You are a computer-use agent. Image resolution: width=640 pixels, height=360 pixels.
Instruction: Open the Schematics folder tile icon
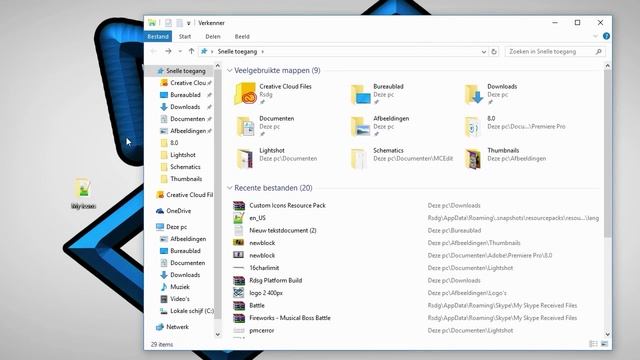pyautogui.click(x=359, y=158)
